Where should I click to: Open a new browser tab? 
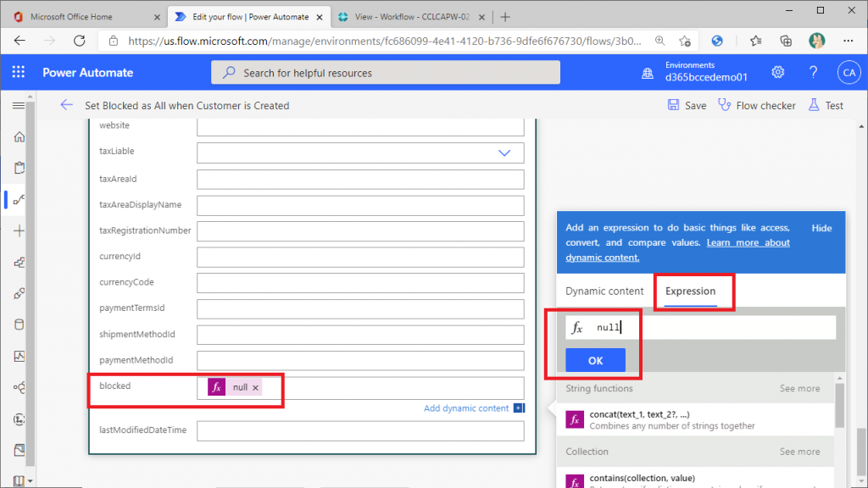coord(505,17)
